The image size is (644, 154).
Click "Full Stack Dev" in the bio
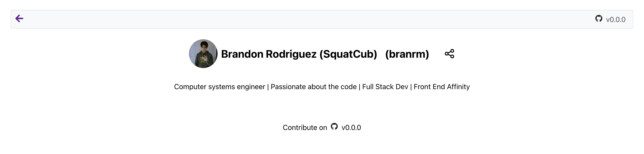pyautogui.click(x=385, y=87)
